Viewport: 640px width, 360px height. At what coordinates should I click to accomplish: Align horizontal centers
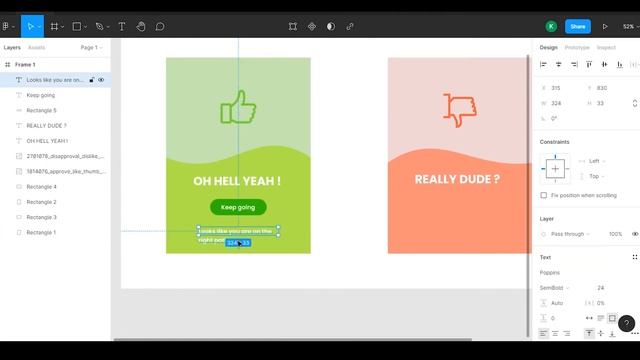558,64
